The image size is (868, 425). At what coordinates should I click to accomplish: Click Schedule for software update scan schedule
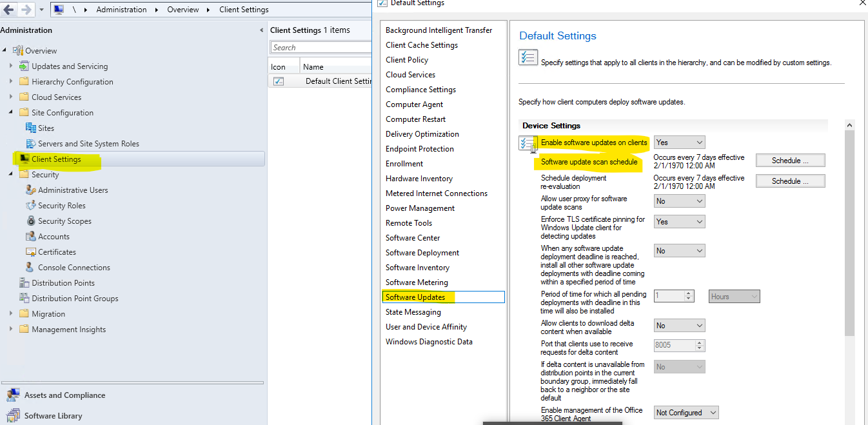click(789, 160)
